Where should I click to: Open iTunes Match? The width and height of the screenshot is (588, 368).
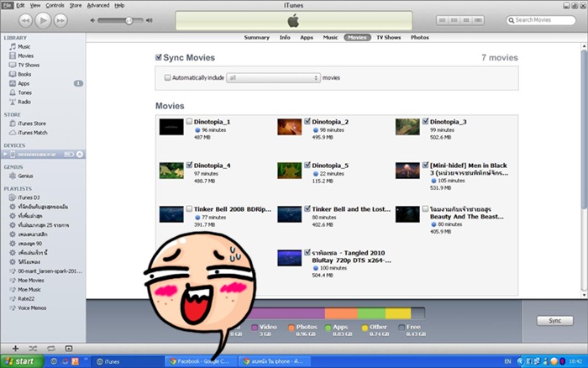coord(32,133)
